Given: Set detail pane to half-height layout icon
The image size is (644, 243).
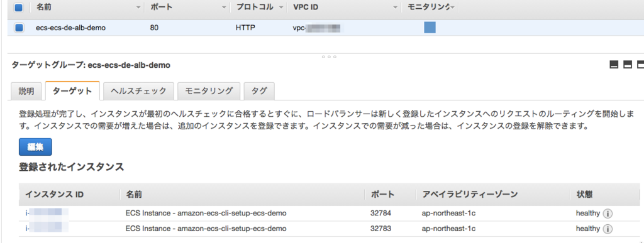Looking at the screenshot, I should (627, 65).
